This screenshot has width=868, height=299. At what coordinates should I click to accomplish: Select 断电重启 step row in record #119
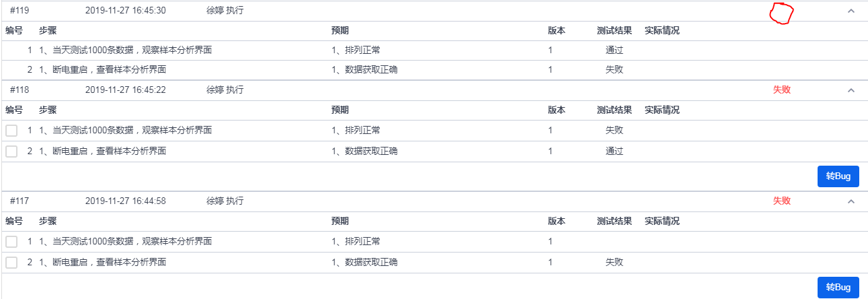(x=434, y=70)
